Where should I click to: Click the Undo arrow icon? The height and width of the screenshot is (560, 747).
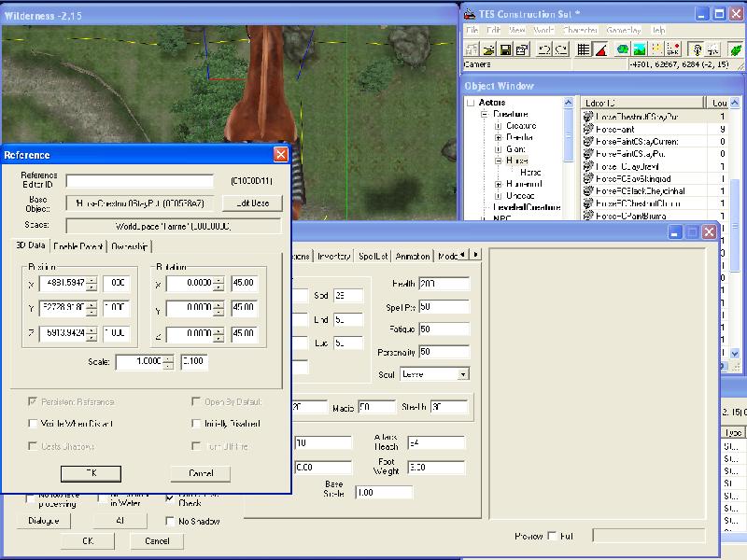pyautogui.click(x=544, y=49)
